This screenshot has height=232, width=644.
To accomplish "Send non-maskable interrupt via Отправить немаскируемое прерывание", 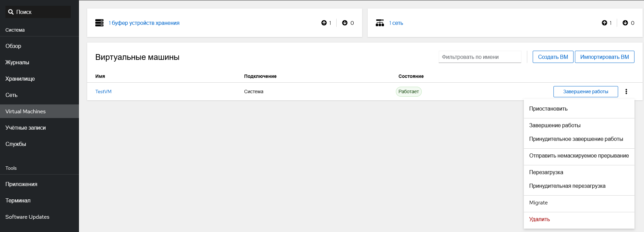I will click(579, 156).
